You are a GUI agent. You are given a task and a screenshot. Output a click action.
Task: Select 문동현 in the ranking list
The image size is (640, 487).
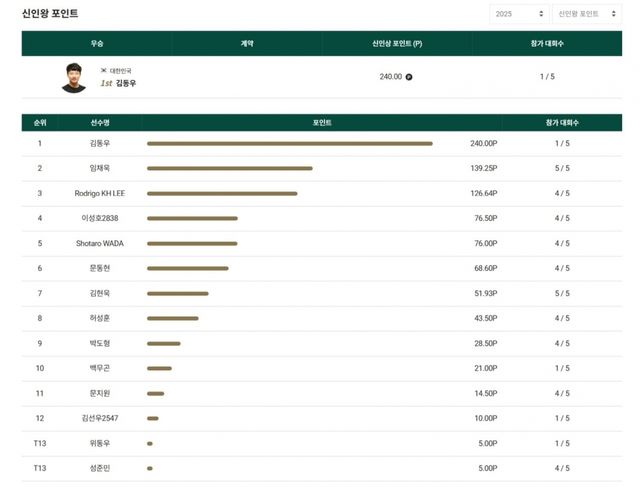point(100,268)
